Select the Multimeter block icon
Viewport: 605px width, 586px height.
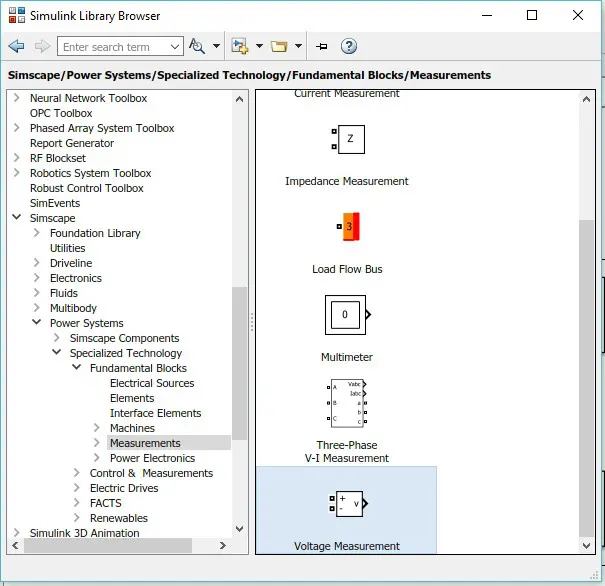pos(346,315)
